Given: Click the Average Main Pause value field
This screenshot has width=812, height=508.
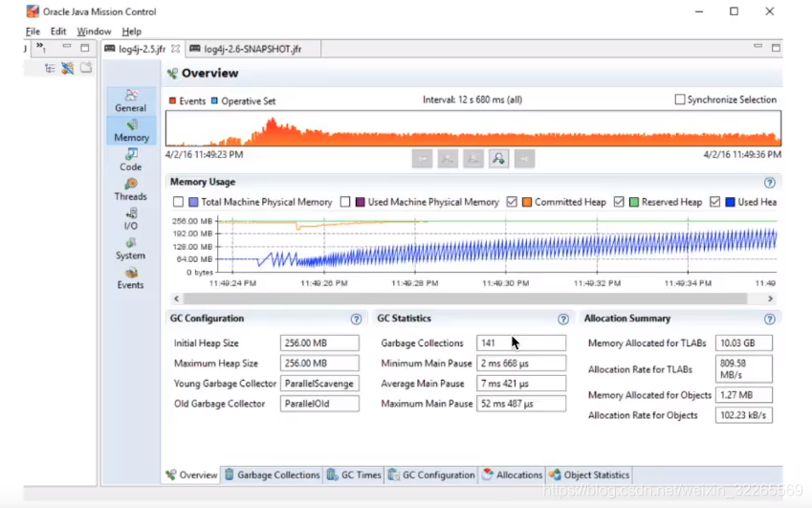Looking at the screenshot, I should [521, 384].
